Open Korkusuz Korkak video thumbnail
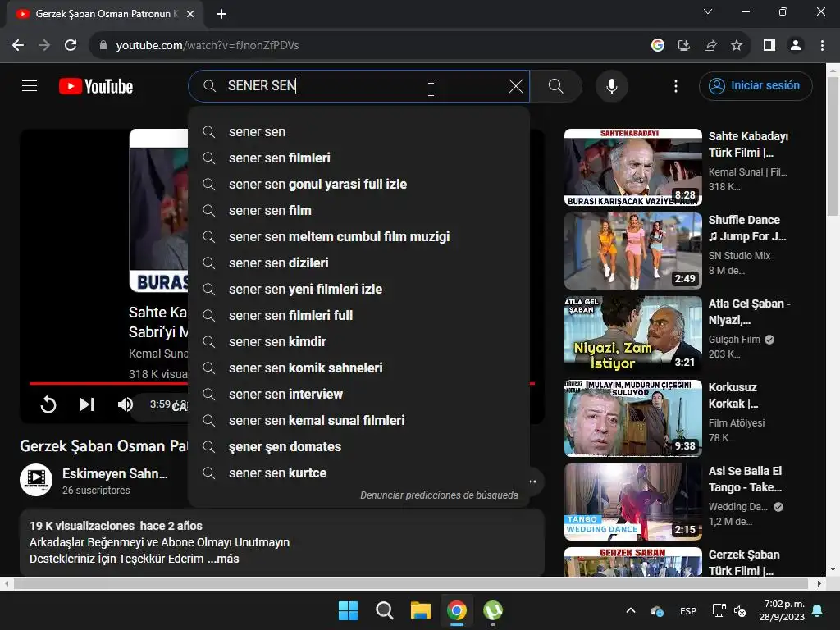Viewport: 840px width, 630px height. pyautogui.click(x=632, y=418)
